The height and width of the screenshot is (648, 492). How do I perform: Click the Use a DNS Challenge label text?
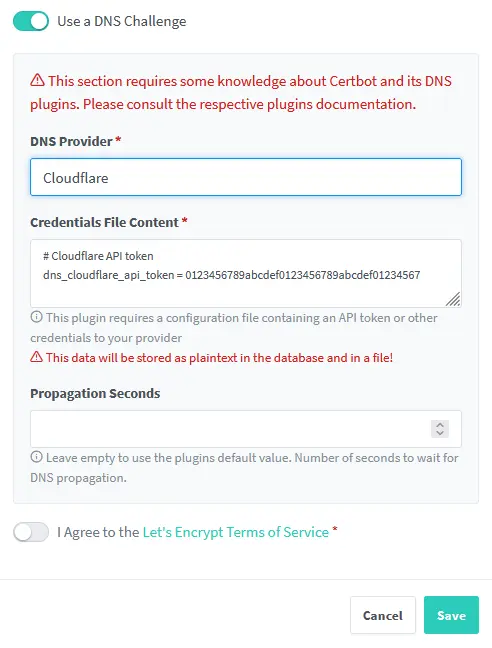pos(121,21)
